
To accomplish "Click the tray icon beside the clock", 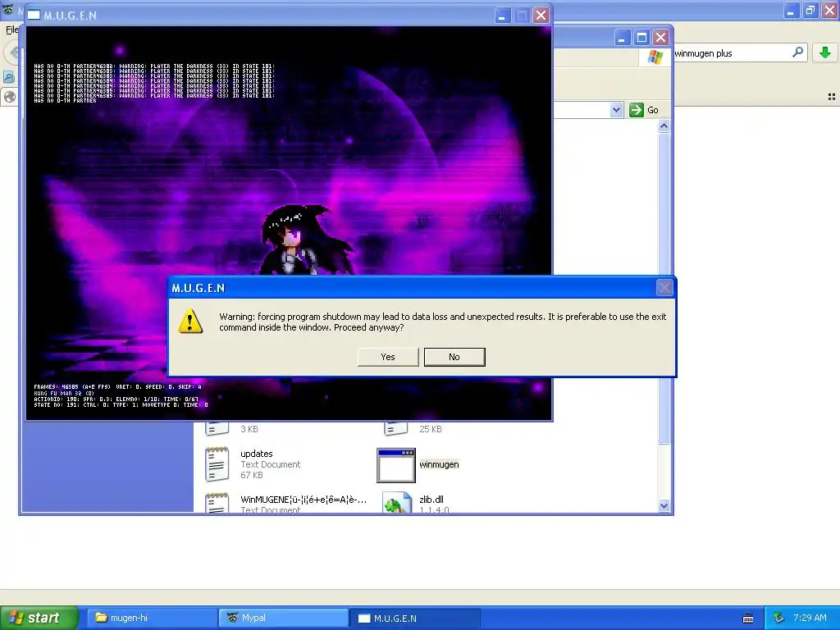I will pyautogui.click(x=778, y=618).
